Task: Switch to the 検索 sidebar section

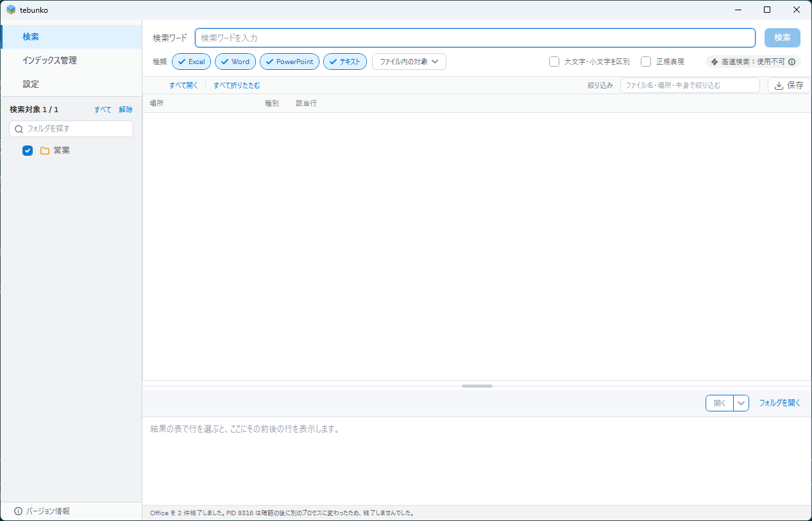Action: click(71, 37)
